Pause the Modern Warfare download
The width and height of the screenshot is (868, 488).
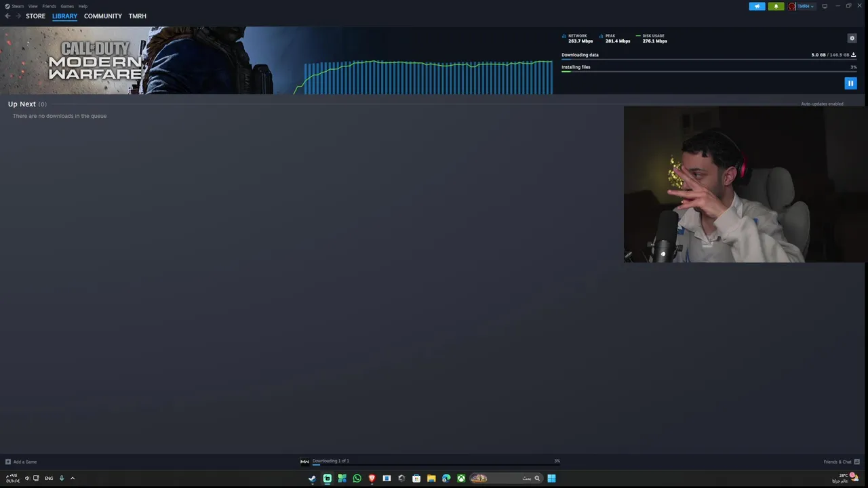[x=850, y=83]
